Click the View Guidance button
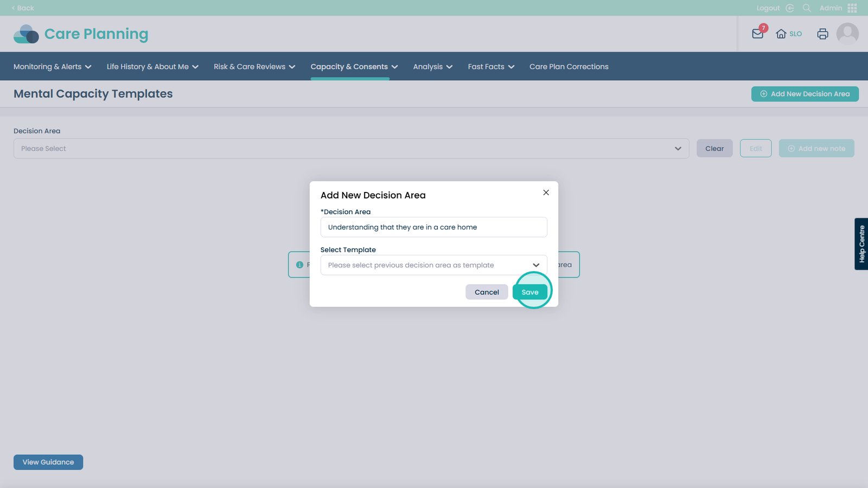Image resolution: width=868 pixels, height=488 pixels. (48, 463)
